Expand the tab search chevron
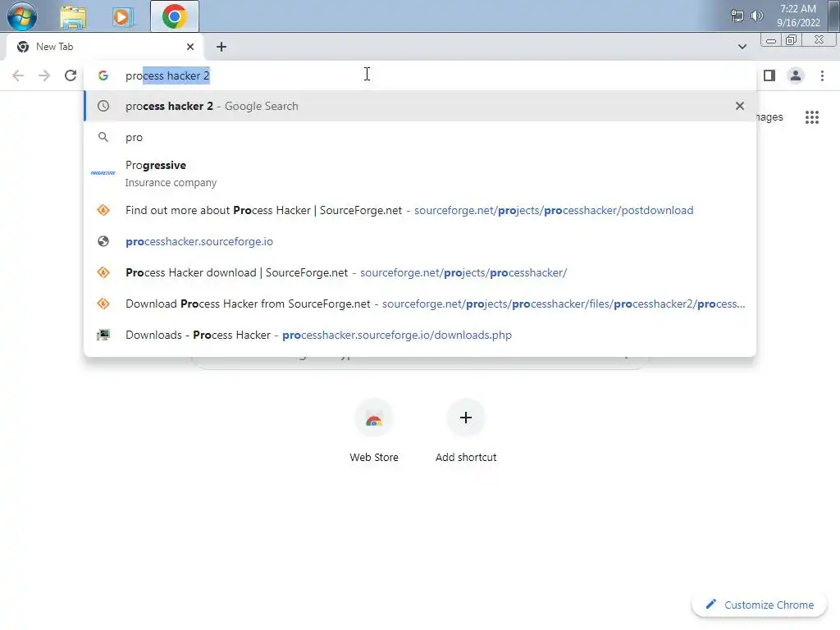Screen dimensions: 840x630 click(x=742, y=47)
